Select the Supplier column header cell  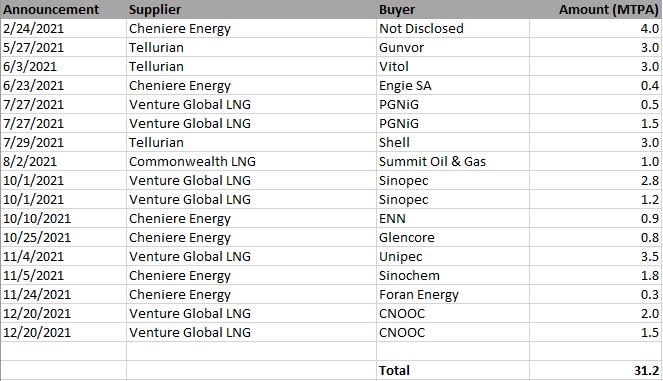coord(251,9)
